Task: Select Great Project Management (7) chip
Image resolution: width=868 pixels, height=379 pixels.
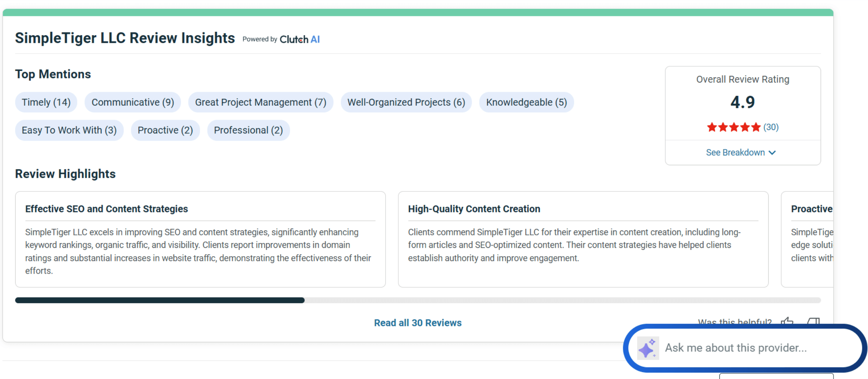Action: tap(261, 102)
